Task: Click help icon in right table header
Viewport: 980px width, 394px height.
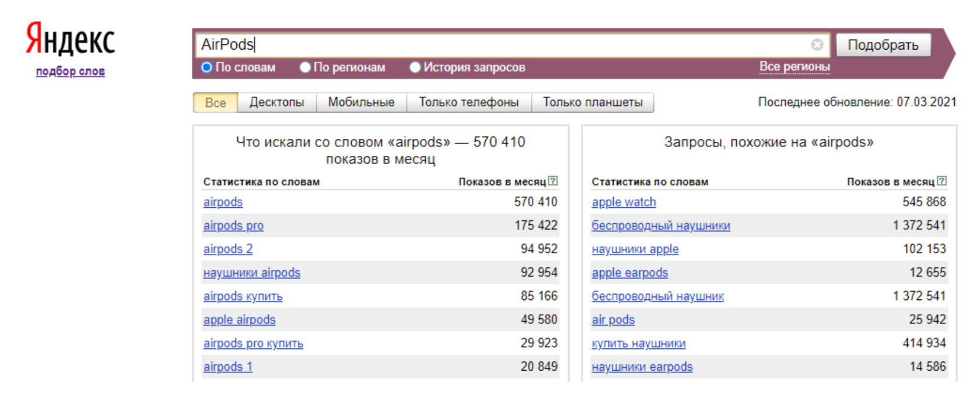Action: coord(942,181)
